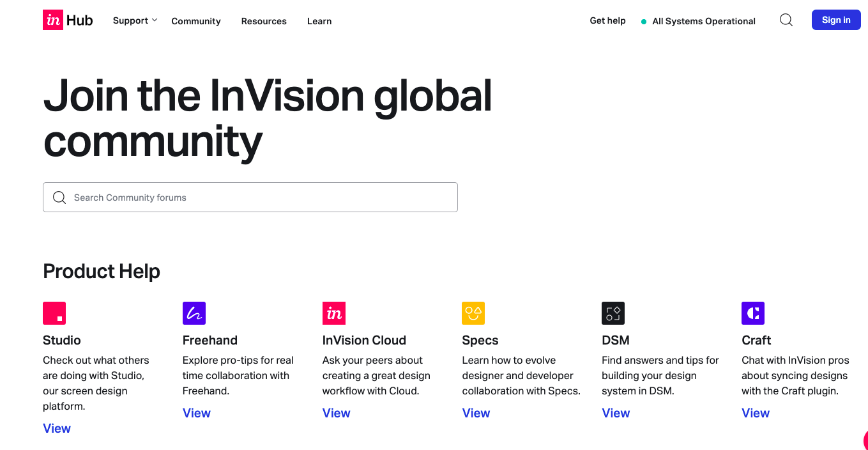Click View under DSM
Image resolution: width=868 pixels, height=450 pixels.
point(616,413)
